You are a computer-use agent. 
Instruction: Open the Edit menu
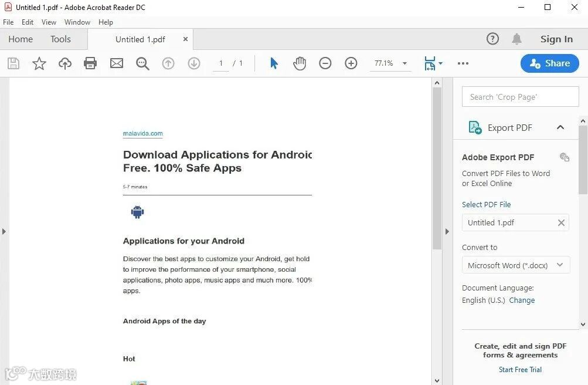(28, 22)
